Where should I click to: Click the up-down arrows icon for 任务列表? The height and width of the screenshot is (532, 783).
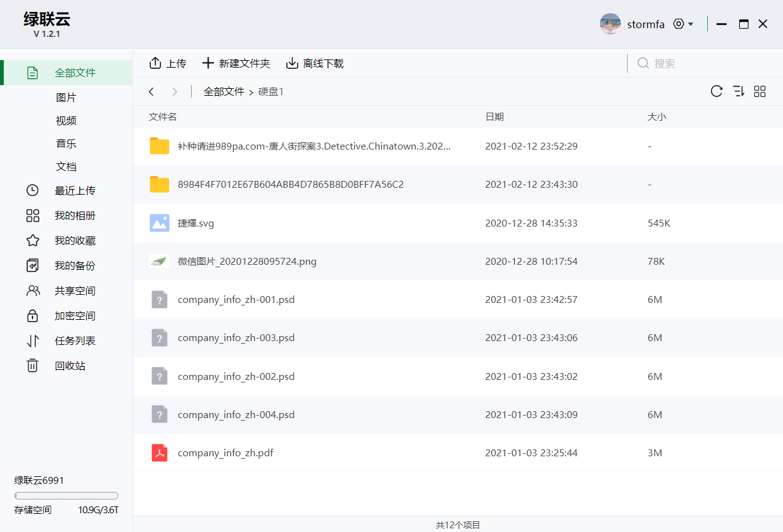click(33, 341)
